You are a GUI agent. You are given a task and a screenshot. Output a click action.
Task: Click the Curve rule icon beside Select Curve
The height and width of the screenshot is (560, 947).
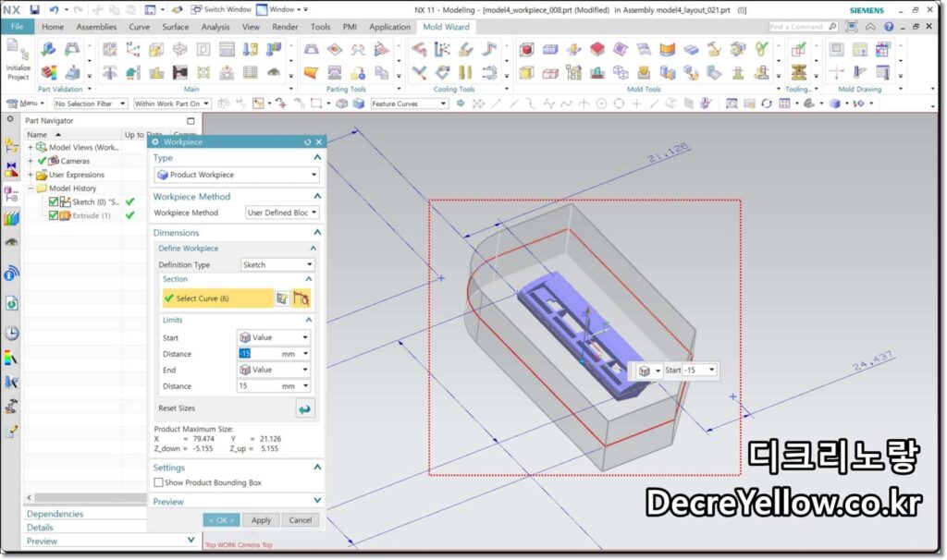301,298
